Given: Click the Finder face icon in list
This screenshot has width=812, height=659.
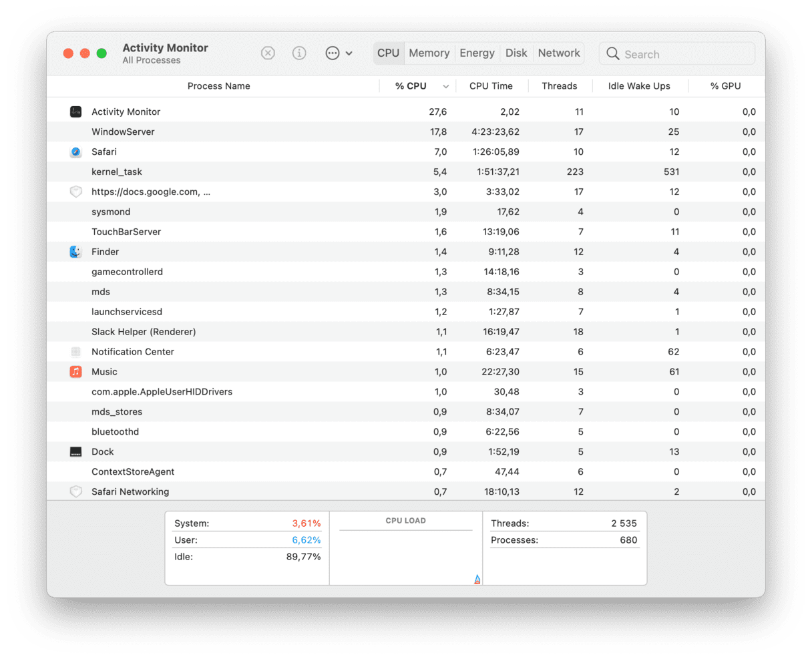Looking at the screenshot, I should point(76,252).
